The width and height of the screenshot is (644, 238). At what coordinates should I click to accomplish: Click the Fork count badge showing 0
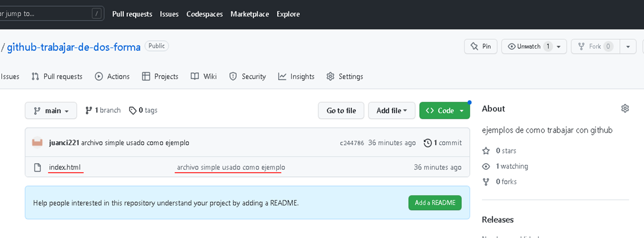(608, 46)
